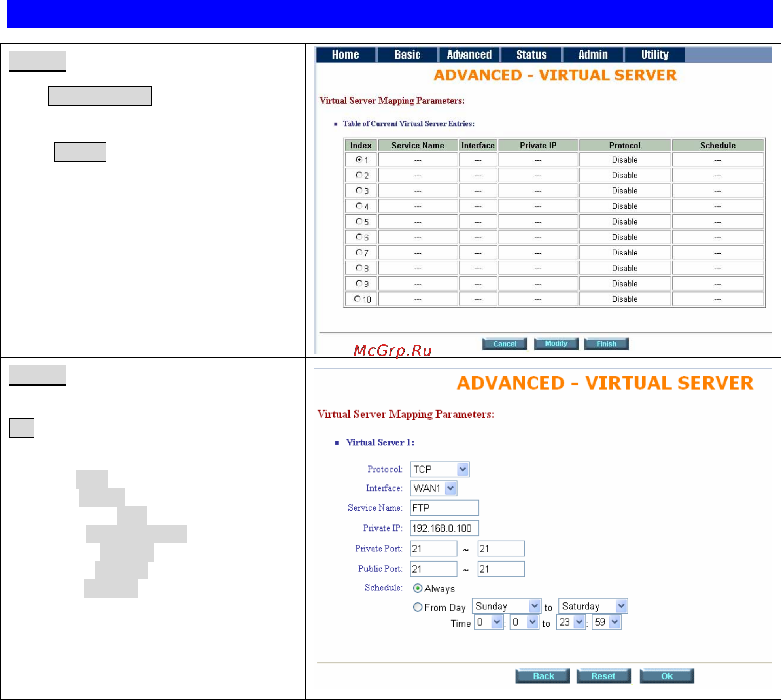Click the Private IP column header
Viewport: 781px width, 700px height.
(538, 145)
